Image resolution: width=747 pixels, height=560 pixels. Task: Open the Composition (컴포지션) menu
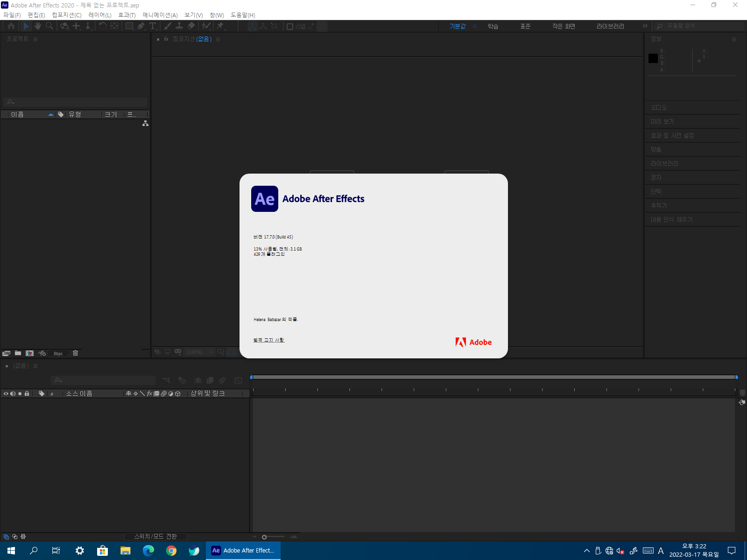point(67,15)
